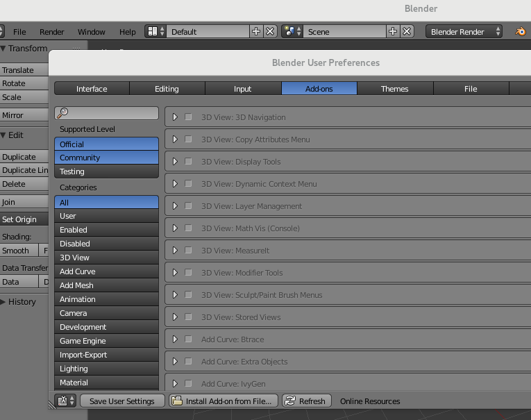Expand the Display Tools add-on details

[x=175, y=161]
